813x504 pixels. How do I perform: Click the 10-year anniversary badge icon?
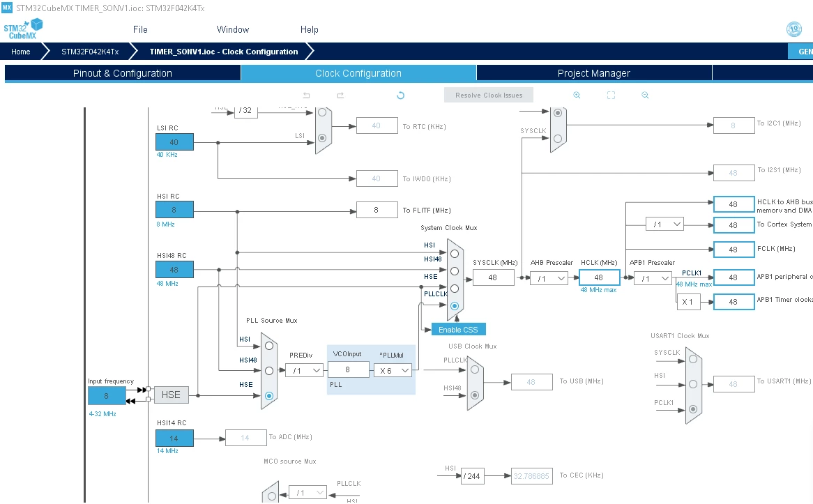[x=793, y=29]
